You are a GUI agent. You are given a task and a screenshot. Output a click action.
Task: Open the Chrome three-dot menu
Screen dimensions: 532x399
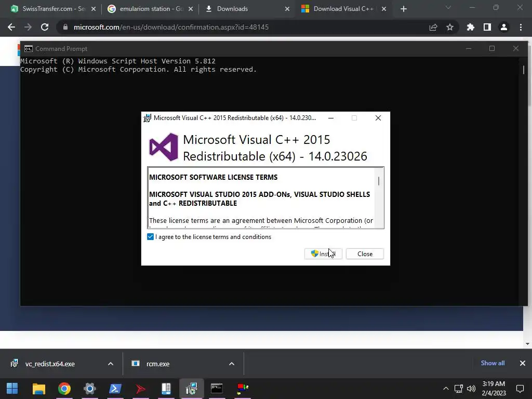pos(521,27)
